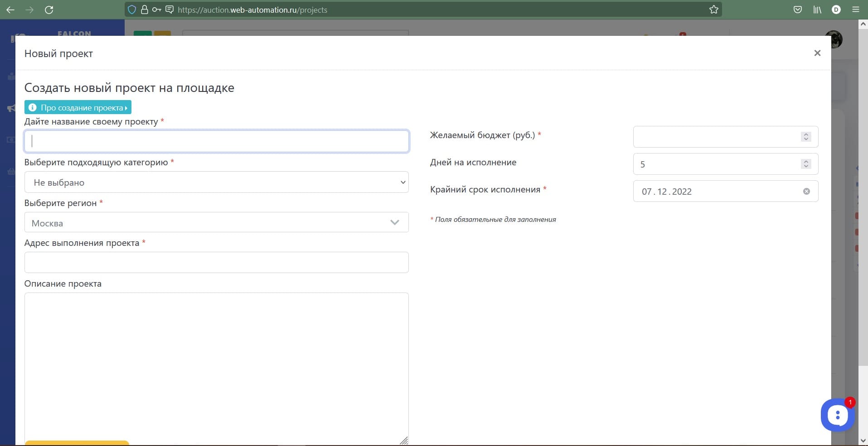
Task: Open the Pocket save icon
Action: pyautogui.click(x=798, y=10)
